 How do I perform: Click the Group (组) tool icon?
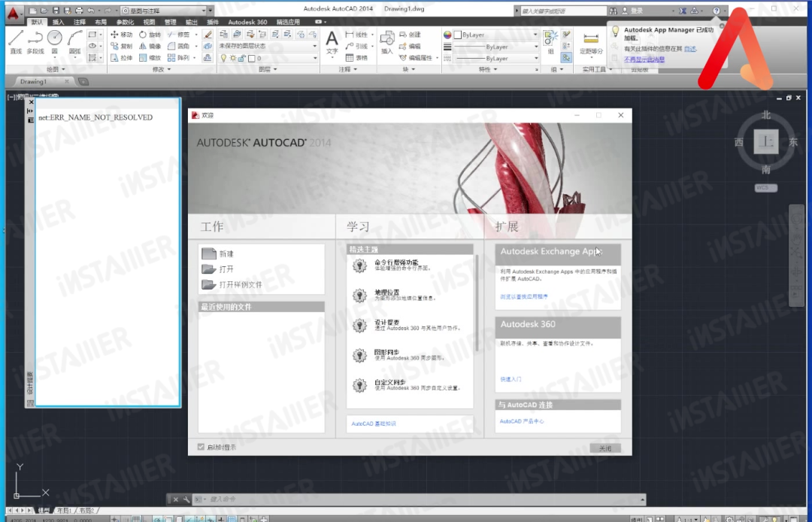[550, 41]
